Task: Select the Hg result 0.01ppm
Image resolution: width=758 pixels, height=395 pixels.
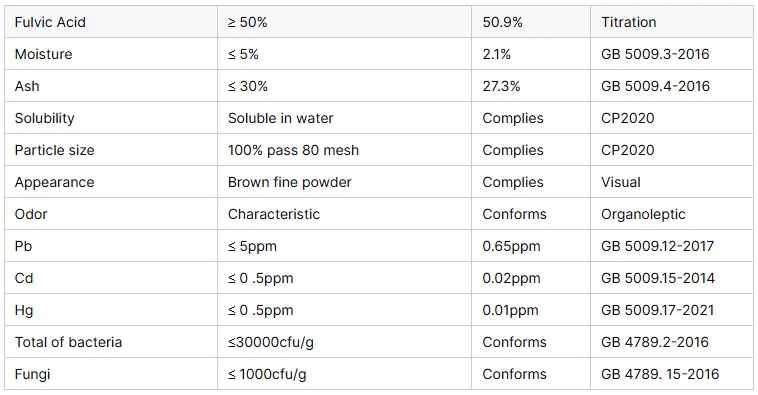Action: (x=510, y=310)
